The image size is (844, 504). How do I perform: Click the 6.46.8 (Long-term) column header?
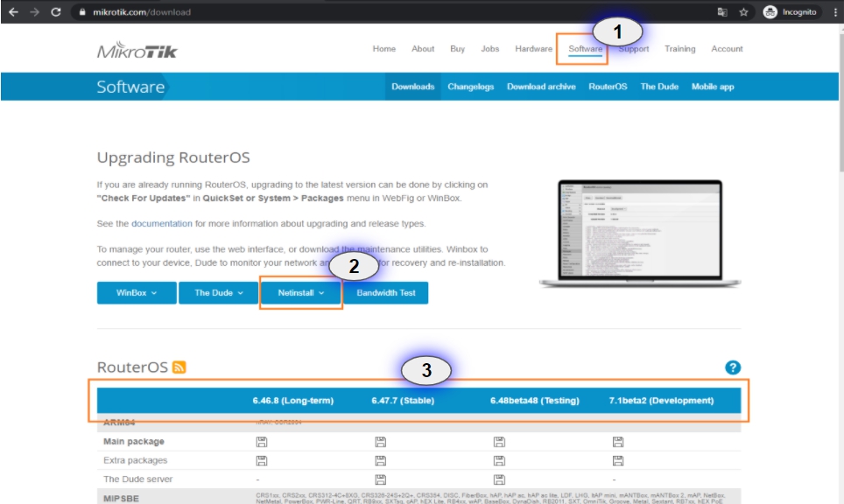[x=292, y=400]
